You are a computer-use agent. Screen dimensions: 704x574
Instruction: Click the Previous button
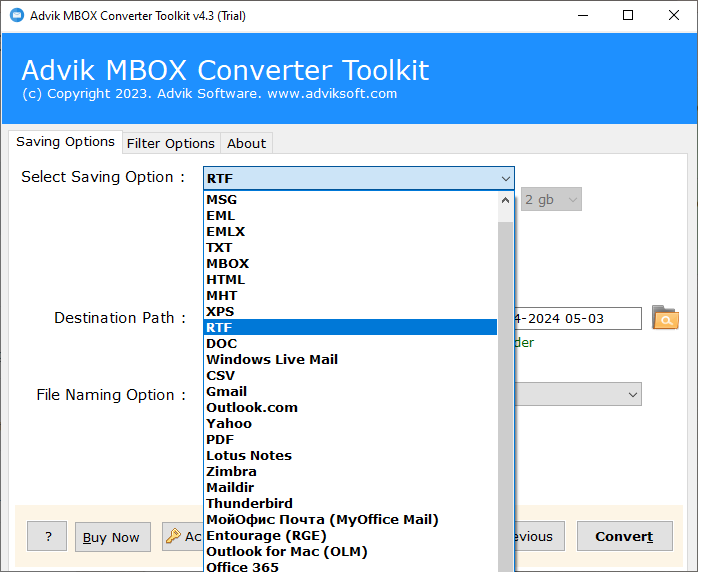(539, 536)
